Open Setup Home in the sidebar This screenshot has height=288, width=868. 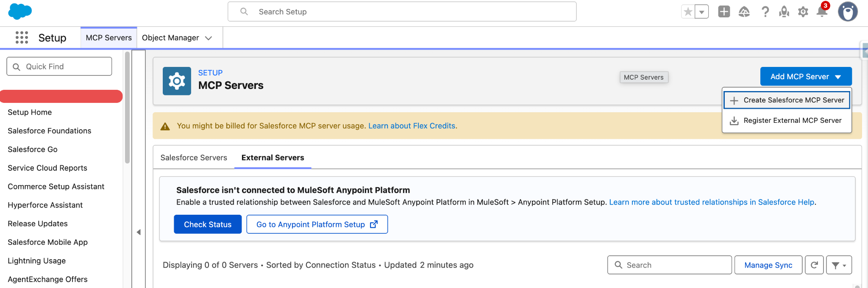30,112
